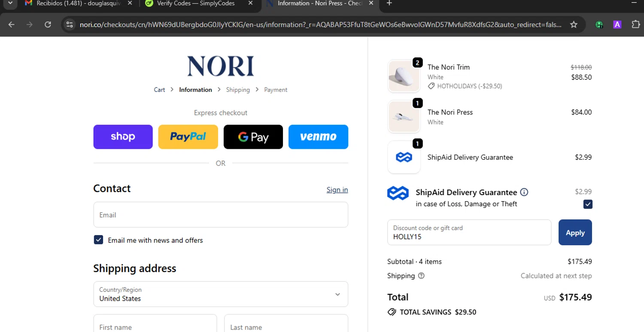The height and width of the screenshot is (332, 644).
Task: Click the Shipping breadcrumb step
Action: 238,90
